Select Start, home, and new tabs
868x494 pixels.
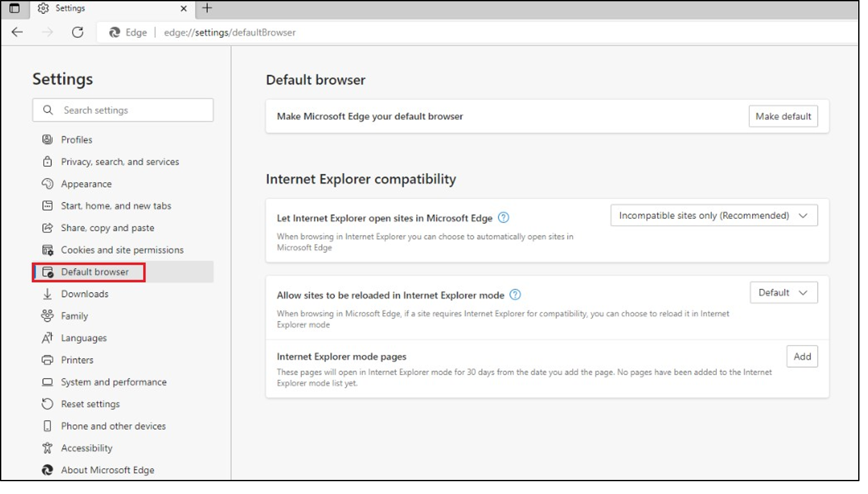[x=123, y=206]
